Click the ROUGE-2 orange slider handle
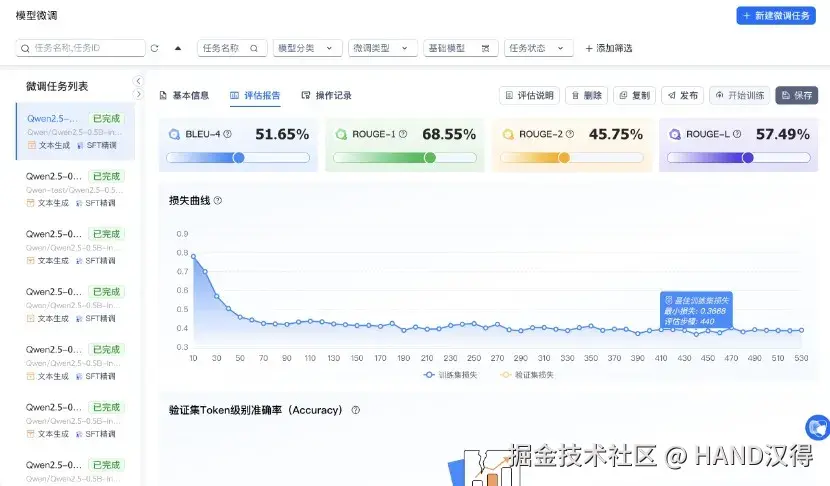Screen dimensions: 830x486 pyautogui.click(x=564, y=157)
